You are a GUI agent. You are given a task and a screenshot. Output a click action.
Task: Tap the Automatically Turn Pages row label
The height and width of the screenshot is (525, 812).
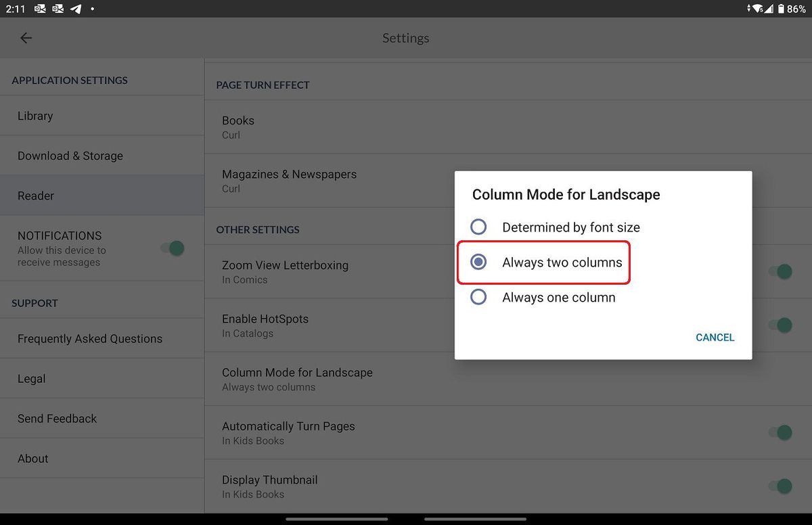point(288,426)
